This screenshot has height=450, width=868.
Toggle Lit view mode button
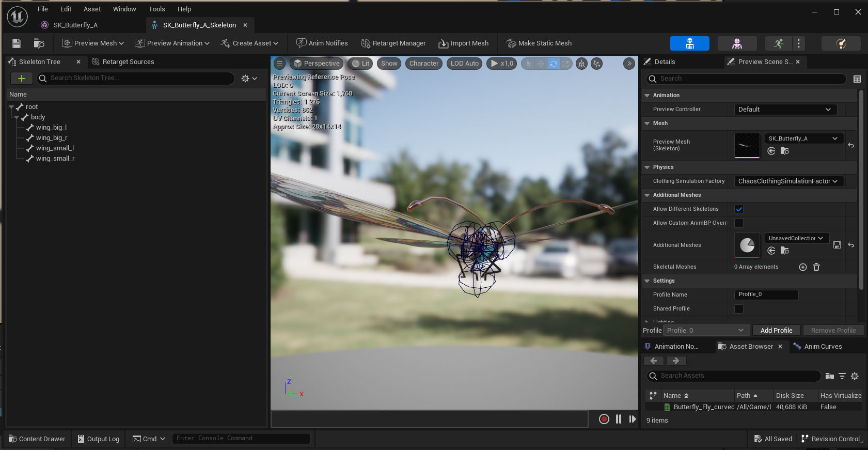[361, 64]
